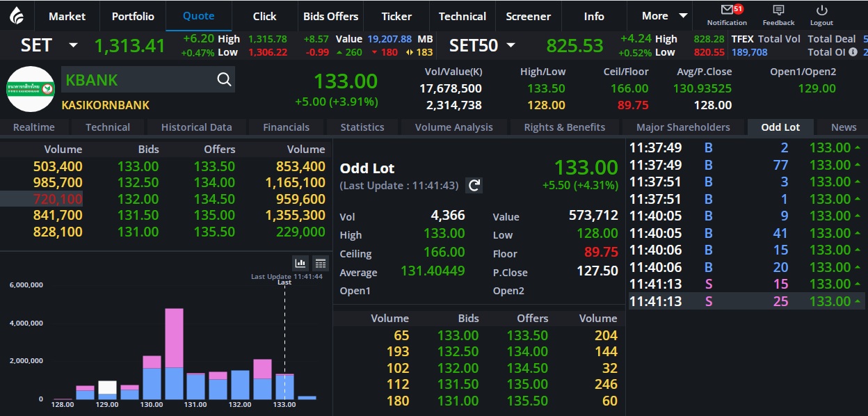Click the average price 130.93525

pos(702,88)
